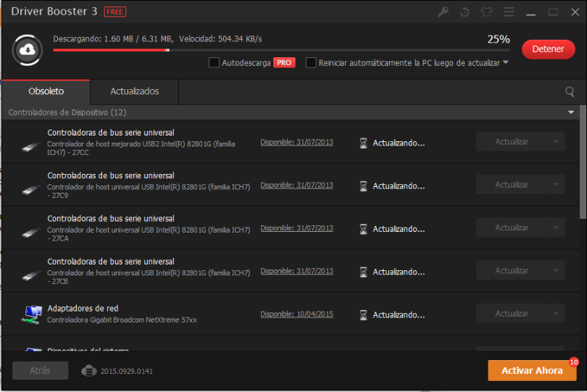Open Actualizar dropdown arrow for Adaptadores de red
Screen dimensions: 587x392
[557, 314]
